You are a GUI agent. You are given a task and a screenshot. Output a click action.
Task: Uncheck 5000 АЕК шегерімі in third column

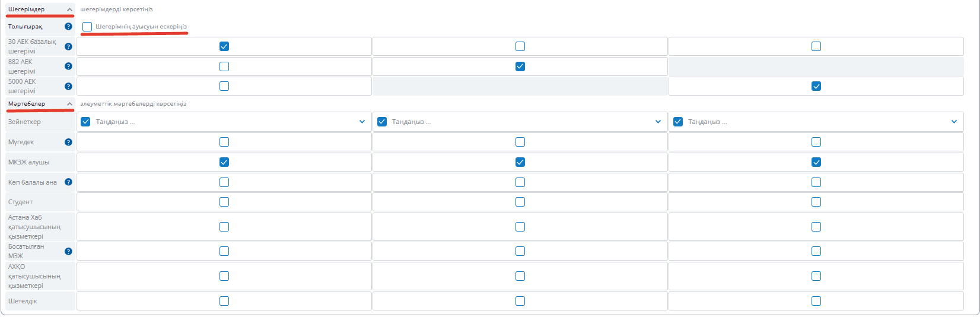[816, 86]
